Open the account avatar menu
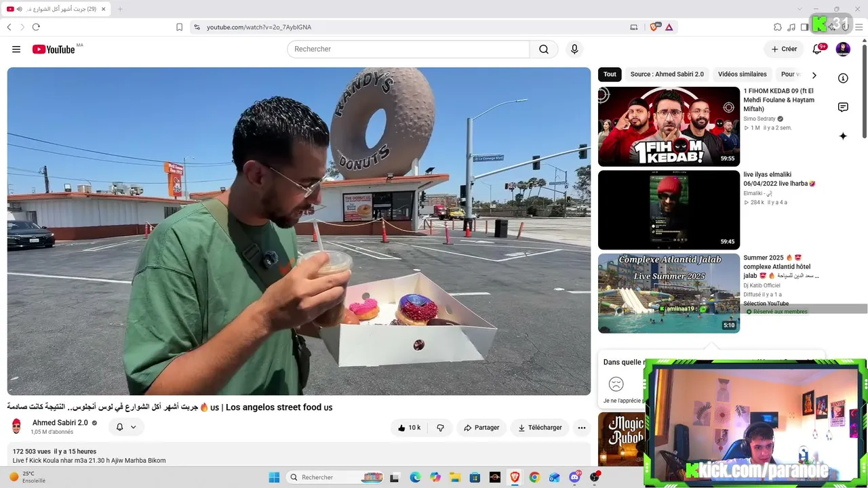 (x=843, y=49)
